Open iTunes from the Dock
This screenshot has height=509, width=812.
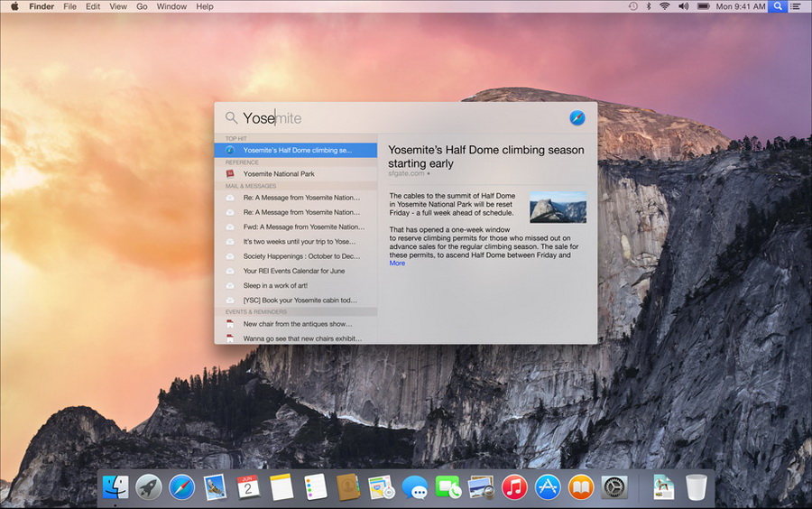(514, 487)
